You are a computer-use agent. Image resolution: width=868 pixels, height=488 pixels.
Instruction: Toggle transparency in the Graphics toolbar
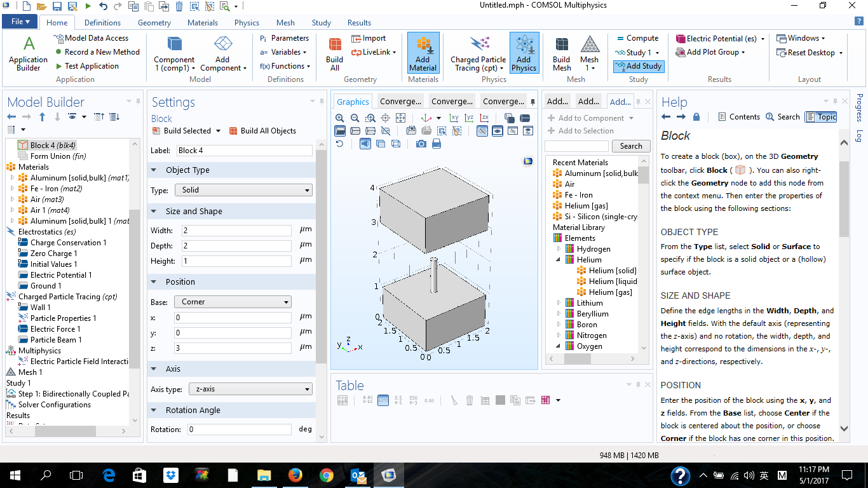(x=381, y=144)
